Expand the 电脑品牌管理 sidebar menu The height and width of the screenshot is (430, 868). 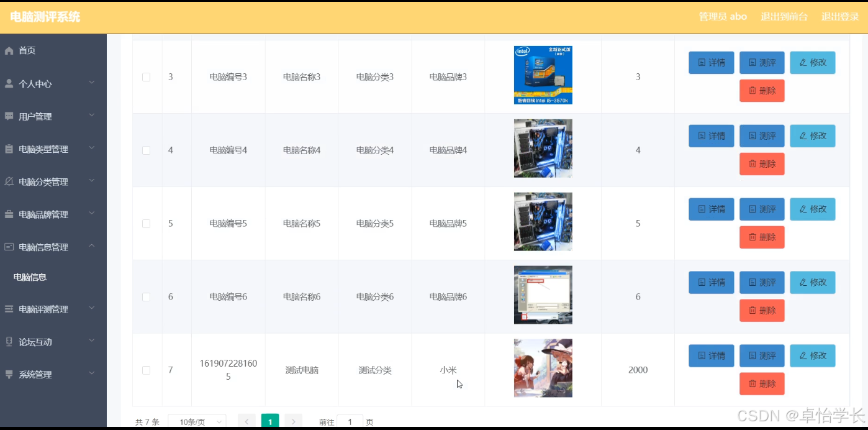coord(92,213)
